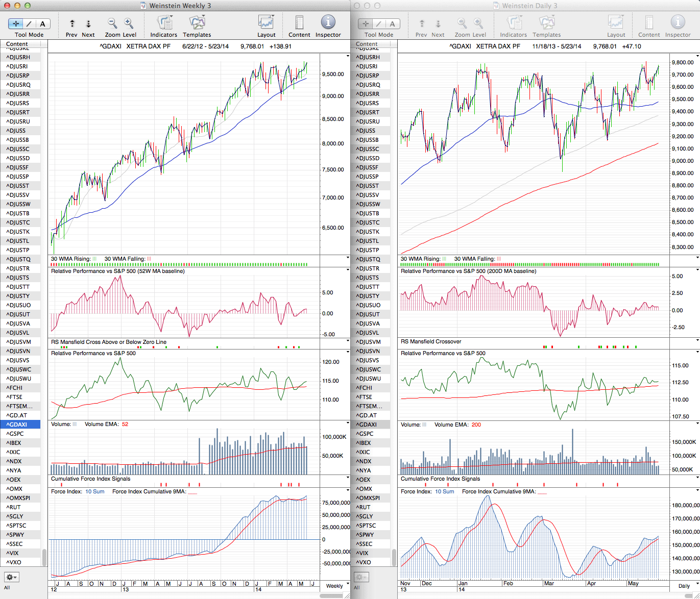
Task: Open the Inspector in Weekly window
Action: [x=328, y=23]
